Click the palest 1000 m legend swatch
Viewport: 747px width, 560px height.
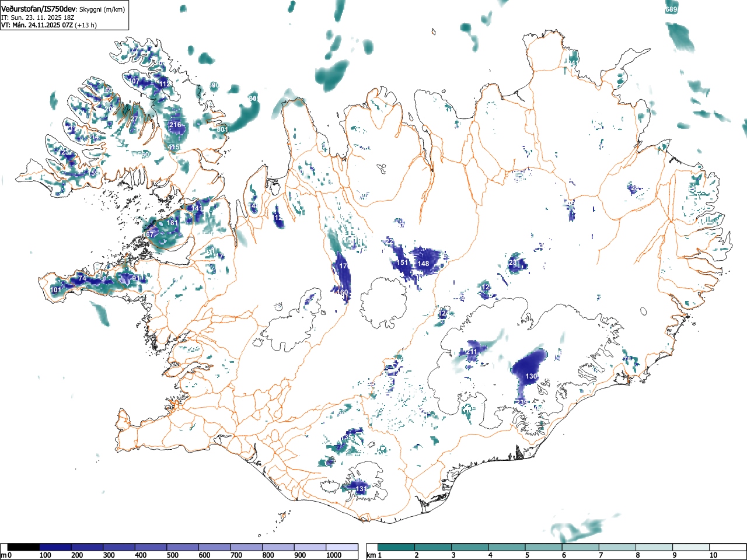click(x=342, y=547)
